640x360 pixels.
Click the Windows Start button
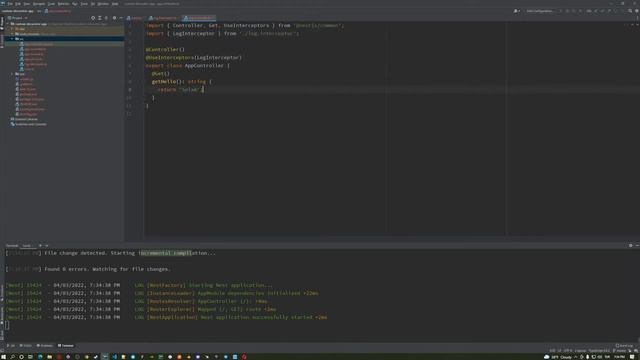pos(3,357)
